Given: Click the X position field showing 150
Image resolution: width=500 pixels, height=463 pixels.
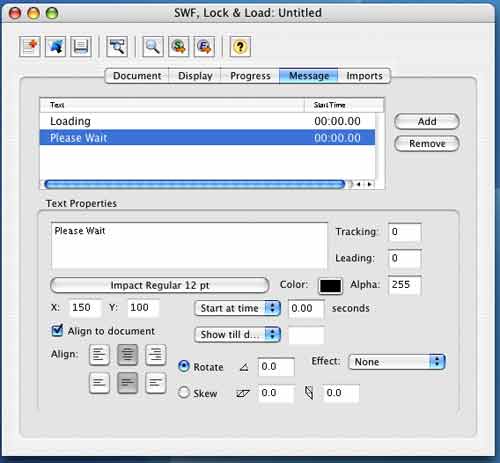Looking at the screenshot, I should pyautogui.click(x=85, y=308).
